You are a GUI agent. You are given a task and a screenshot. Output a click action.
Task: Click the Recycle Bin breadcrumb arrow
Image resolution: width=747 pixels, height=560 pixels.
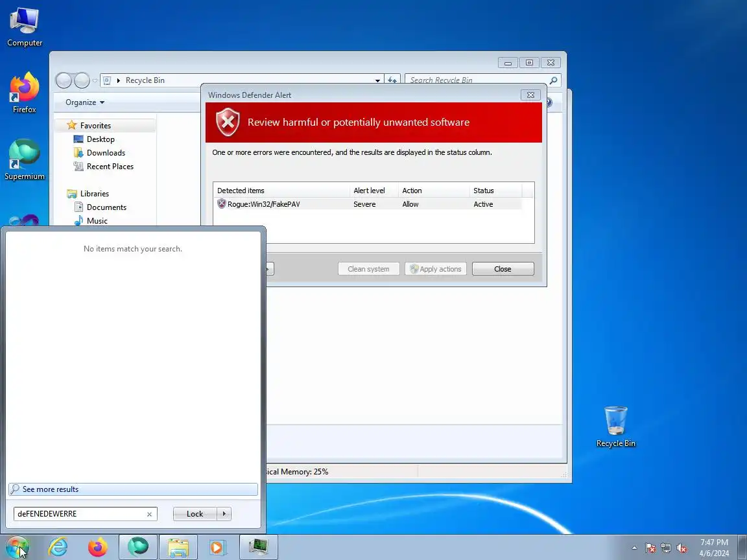pyautogui.click(x=119, y=80)
